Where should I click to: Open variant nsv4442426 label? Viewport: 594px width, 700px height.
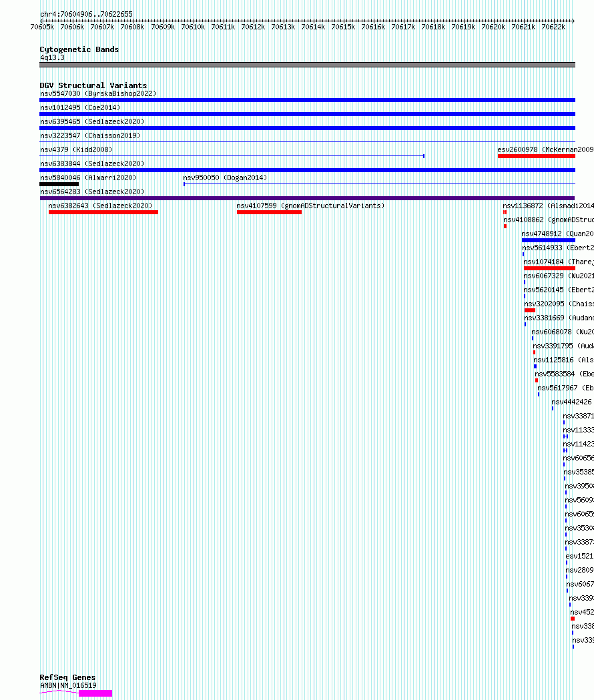click(x=571, y=402)
